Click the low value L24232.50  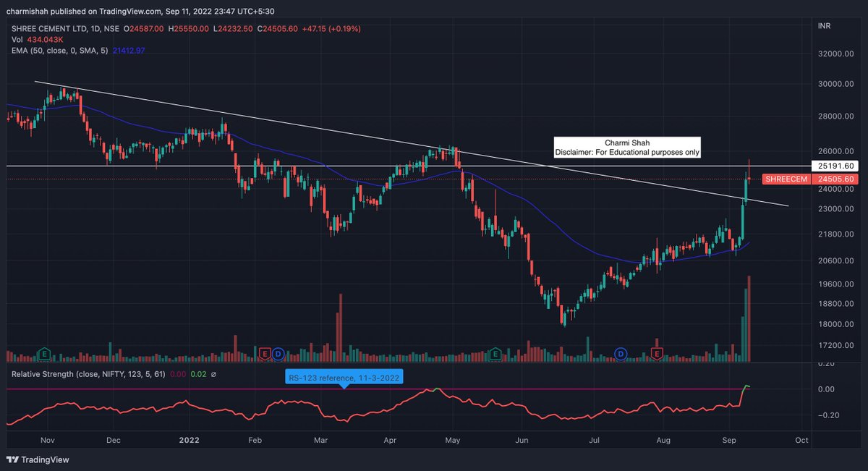tap(233, 28)
